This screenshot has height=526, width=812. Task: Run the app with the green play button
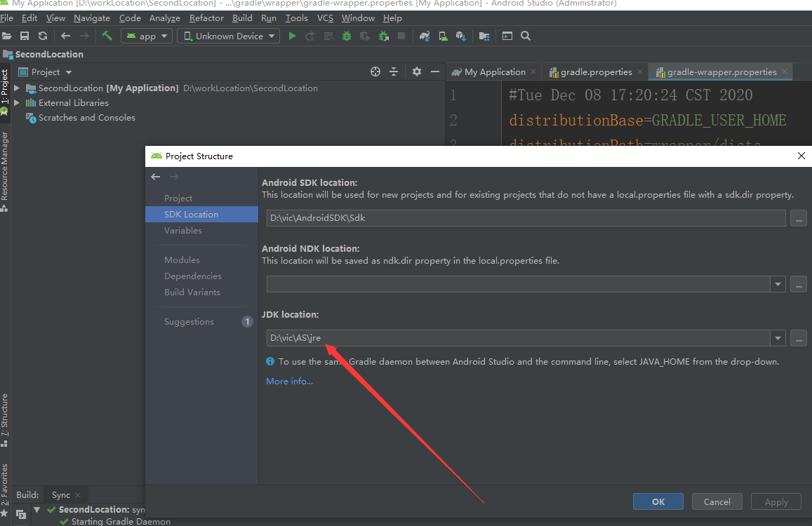293,36
